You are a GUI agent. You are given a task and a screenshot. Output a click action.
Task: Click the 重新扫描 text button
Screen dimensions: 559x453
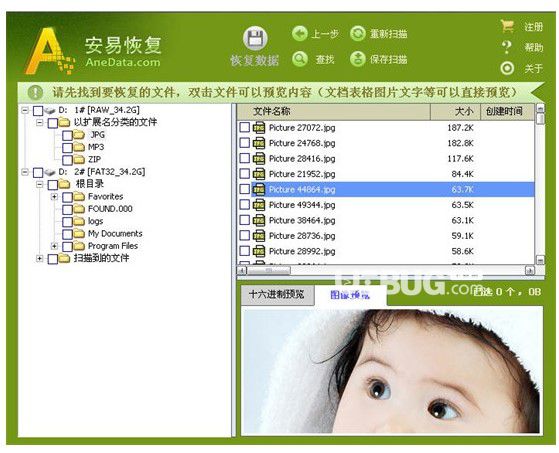point(389,34)
